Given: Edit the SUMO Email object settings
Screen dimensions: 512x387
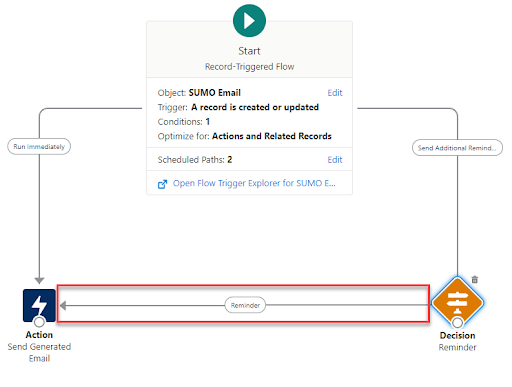Looking at the screenshot, I should pos(335,93).
